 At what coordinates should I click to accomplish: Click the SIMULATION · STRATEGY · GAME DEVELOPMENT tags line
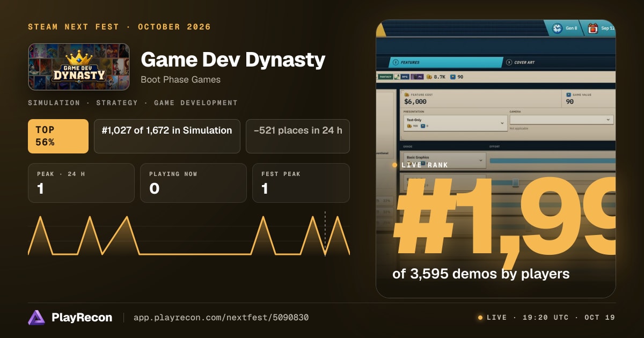[133, 102]
